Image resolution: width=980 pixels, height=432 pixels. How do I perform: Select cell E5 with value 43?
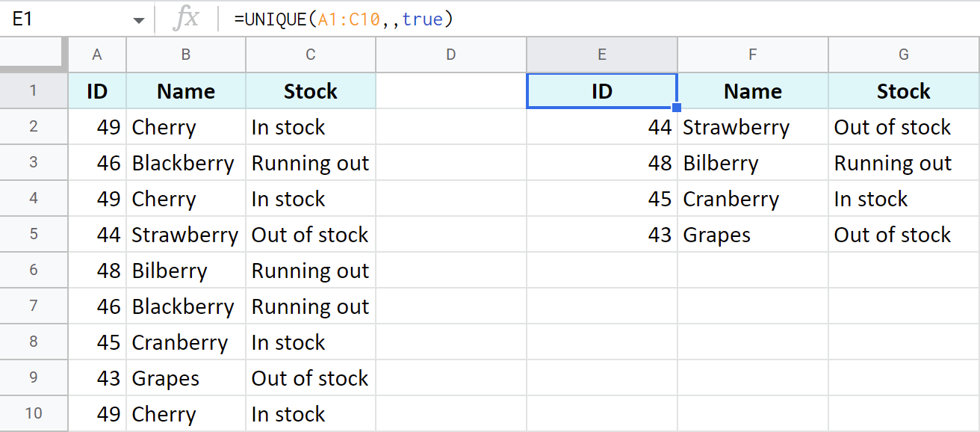click(x=601, y=234)
